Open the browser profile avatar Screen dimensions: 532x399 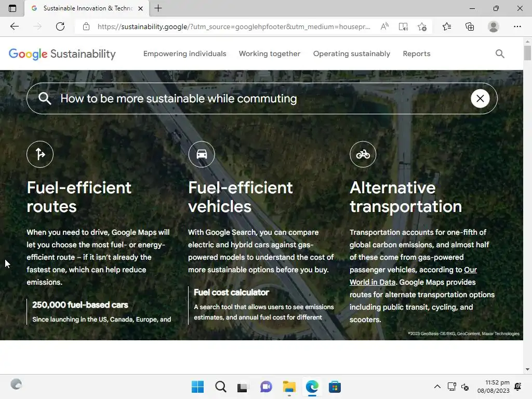click(494, 26)
